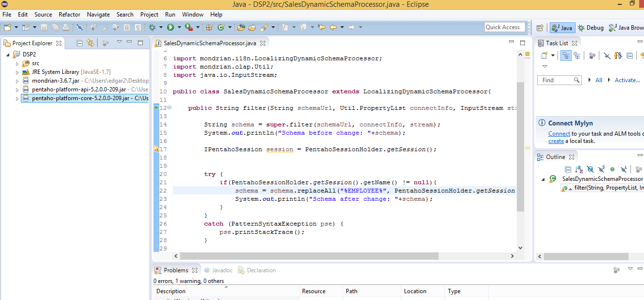Switch to the Declaration tab
This screenshot has height=300, width=644.
pos(257,270)
